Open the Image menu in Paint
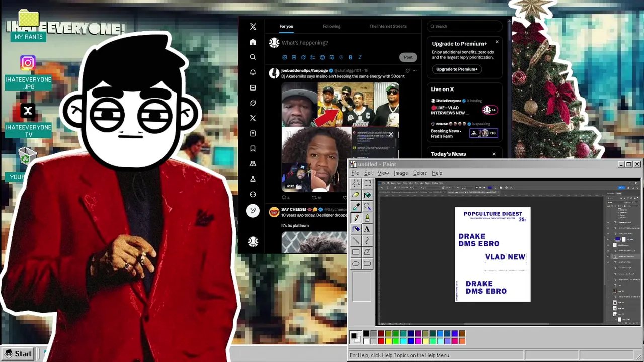 click(401, 173)
